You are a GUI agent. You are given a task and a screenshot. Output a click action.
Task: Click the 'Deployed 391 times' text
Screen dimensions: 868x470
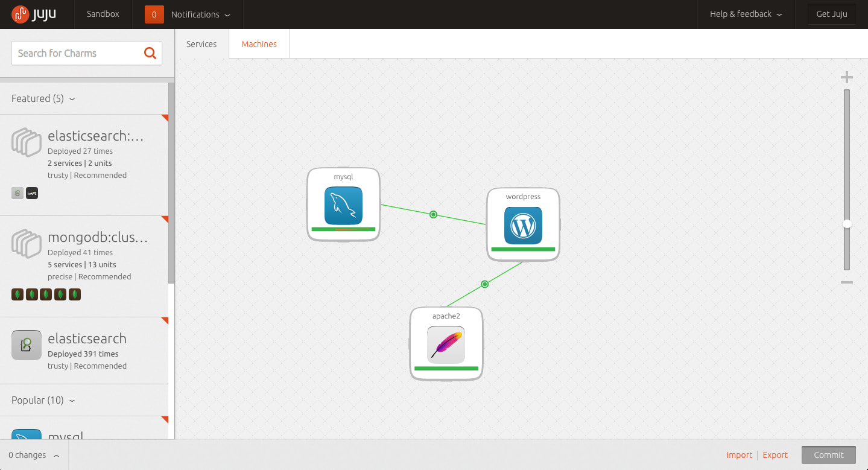83,354
